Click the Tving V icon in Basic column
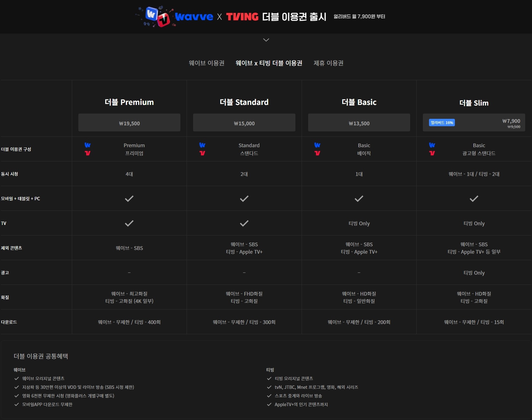Screen dimensions: 532x420 click(x=317, y=153)
